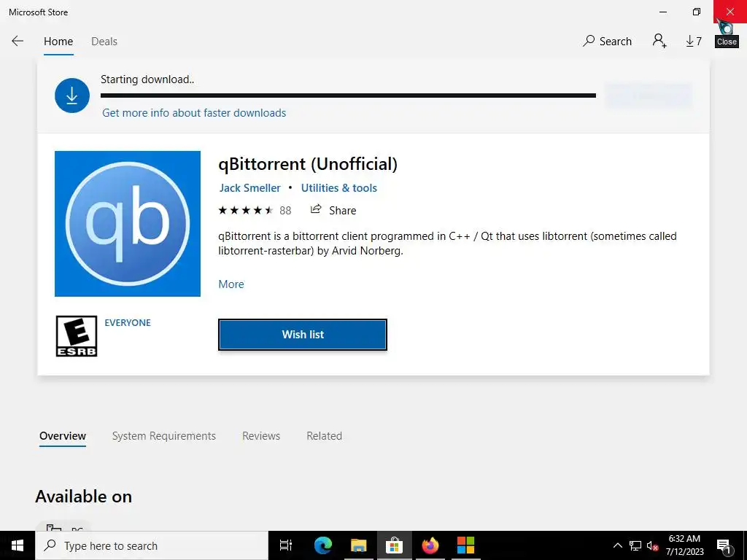The width and height of the screenshot is (747, 560).
Task: Open the Home tab
Action: 58,42
